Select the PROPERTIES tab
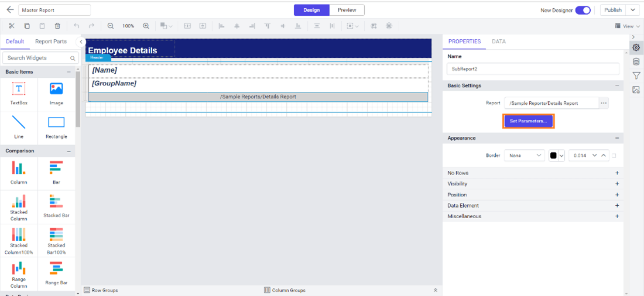The image size is (644, 296). click(464, 42)
